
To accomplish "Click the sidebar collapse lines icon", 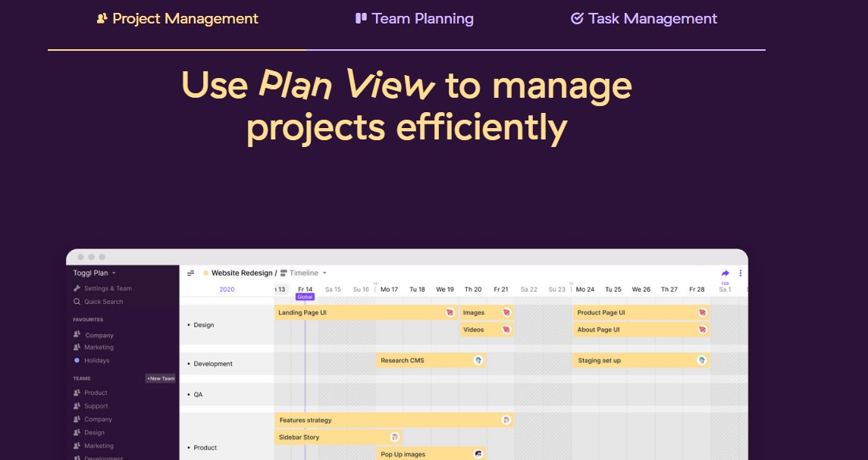I will click(190, 273).
